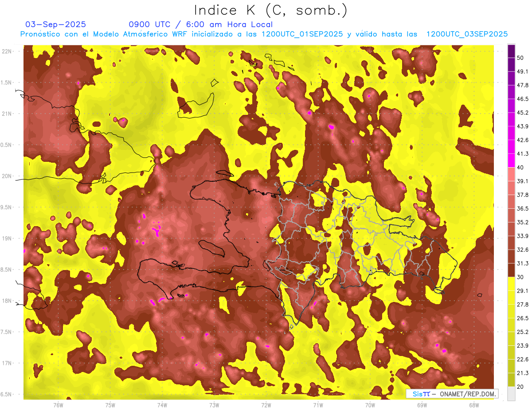Image resolution: width=532 pixels, height=411 pixels.
Task: Click the magenta swatch between 40 and 41.3
Action: [x=511, y=160]
